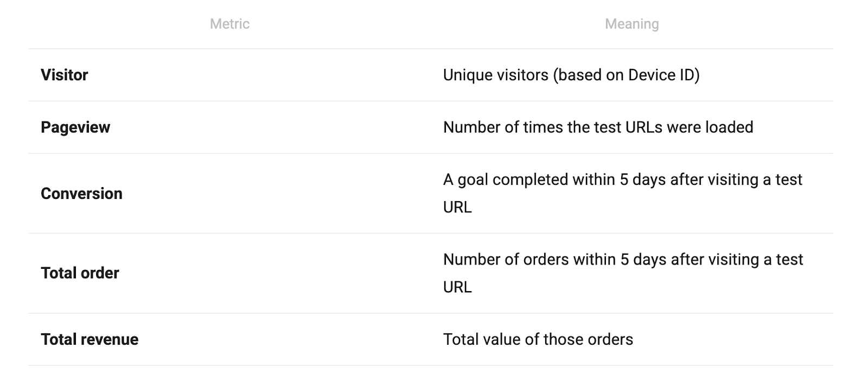The image size is (868, 374).
Task: Click 'Number of times the test URLs were loaded'
Action: point(598,127)
